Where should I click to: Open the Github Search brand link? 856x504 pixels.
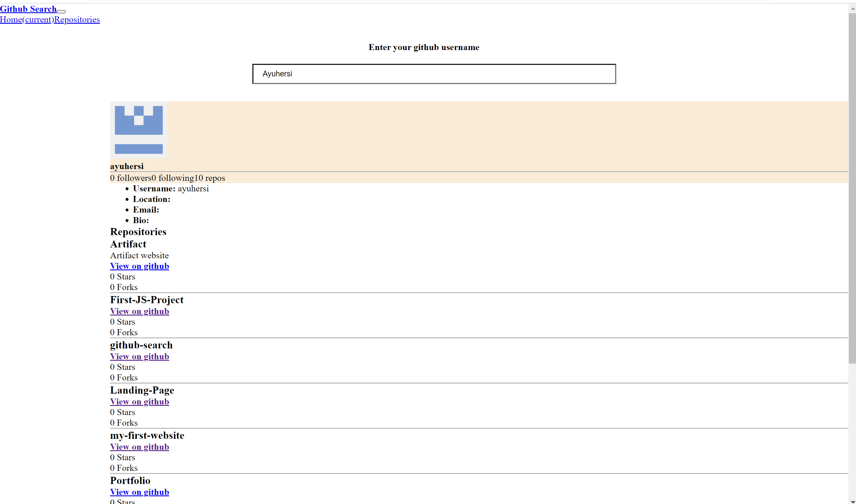[x=28, y=9]
